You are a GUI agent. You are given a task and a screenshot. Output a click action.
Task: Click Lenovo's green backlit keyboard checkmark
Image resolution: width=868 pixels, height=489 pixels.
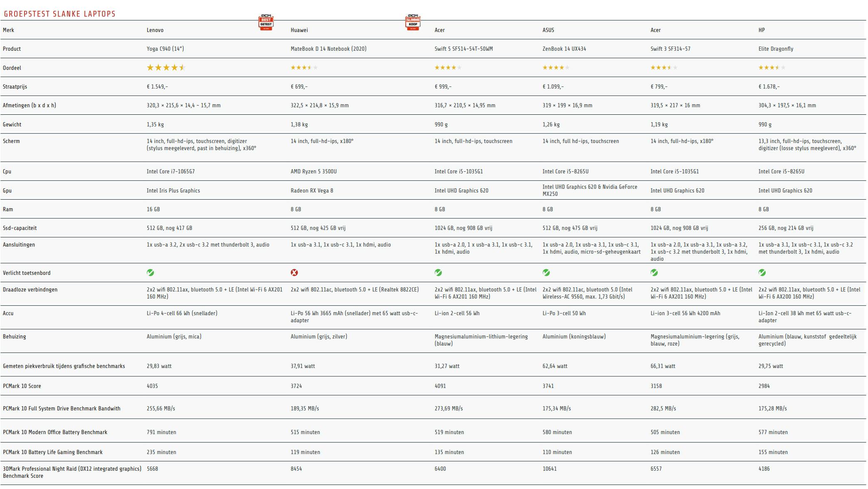click(x=150, y=273)
